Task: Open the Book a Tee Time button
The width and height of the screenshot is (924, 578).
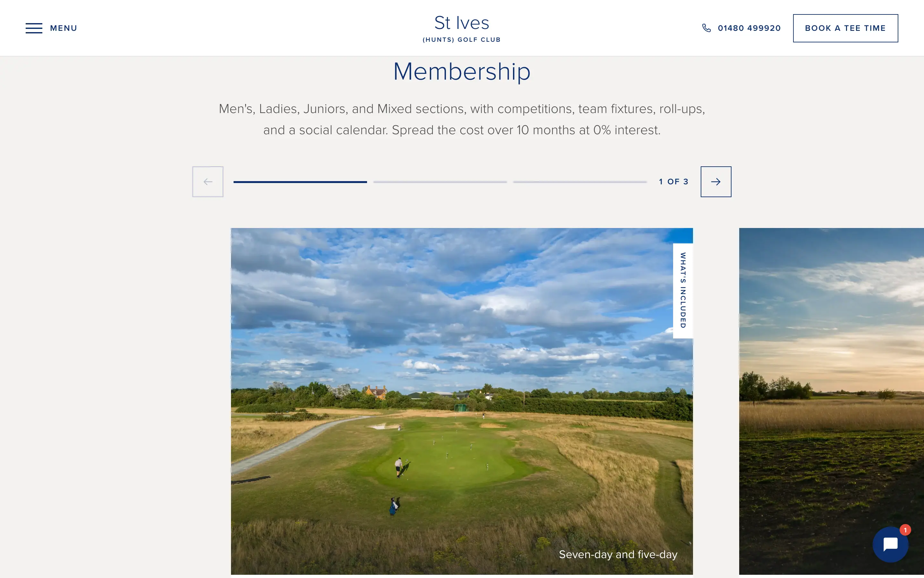Action: click(845, 28)
